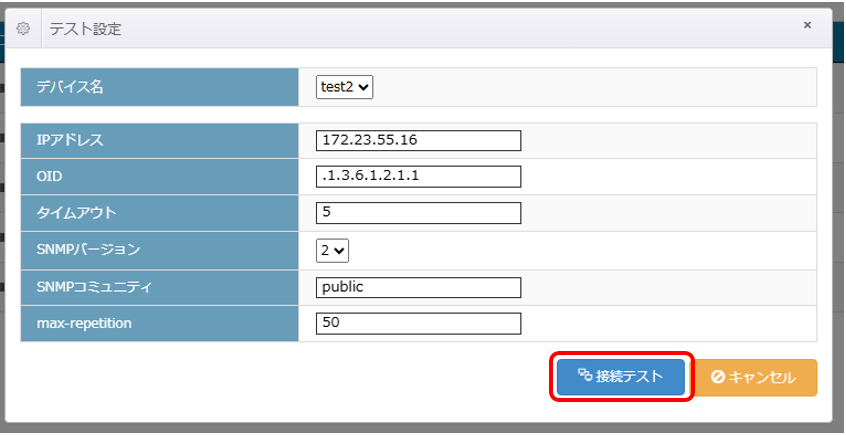The height and width of the screenshot is (435, 846).
Task: Click the IPアドレス label
Action: [69, 140]
